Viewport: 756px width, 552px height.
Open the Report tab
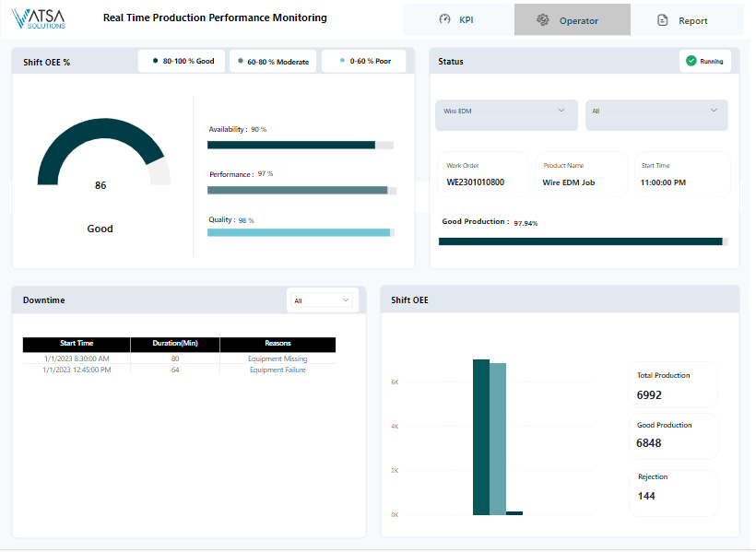[687, 19]
